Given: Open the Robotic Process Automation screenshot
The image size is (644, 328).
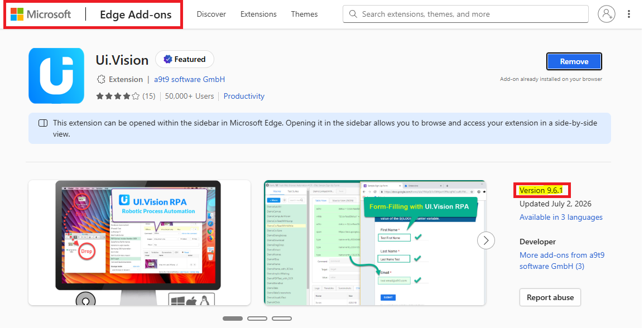Looking at the screenshot, I should pos(139,243).
